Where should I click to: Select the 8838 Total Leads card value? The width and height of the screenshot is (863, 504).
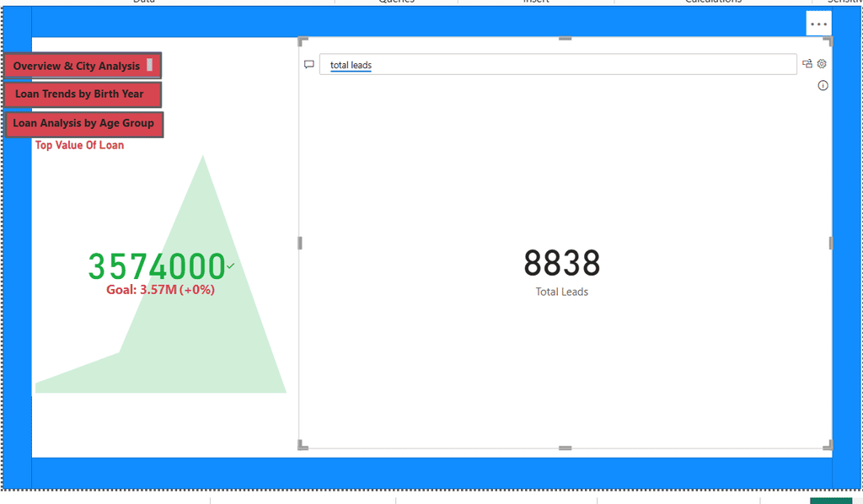562,263
